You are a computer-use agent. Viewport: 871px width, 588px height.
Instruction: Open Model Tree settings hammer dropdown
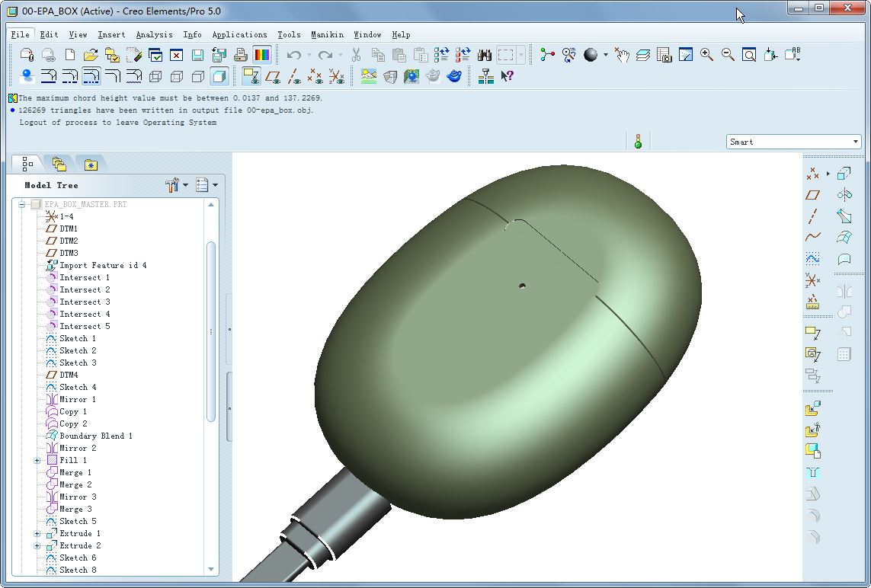pos(178,185)
